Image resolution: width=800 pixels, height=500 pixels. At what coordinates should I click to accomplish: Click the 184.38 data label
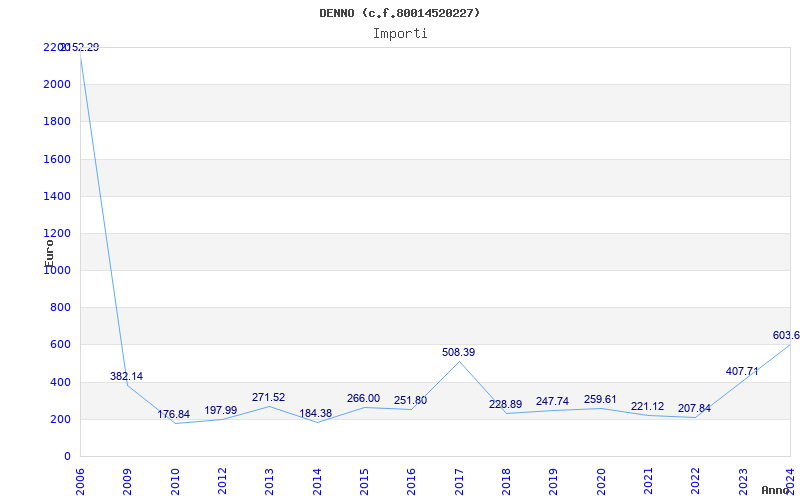[x=316, y=414]
